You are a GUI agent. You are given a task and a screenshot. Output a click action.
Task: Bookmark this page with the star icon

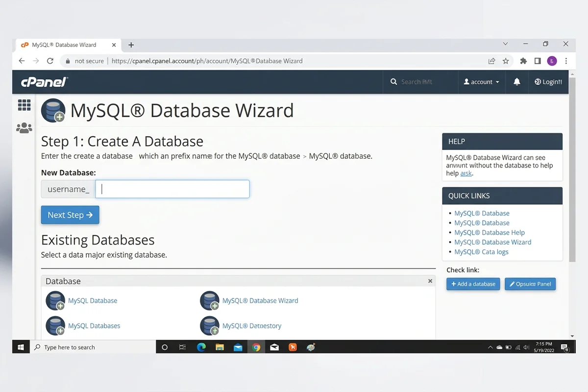[x=506, y=61]
